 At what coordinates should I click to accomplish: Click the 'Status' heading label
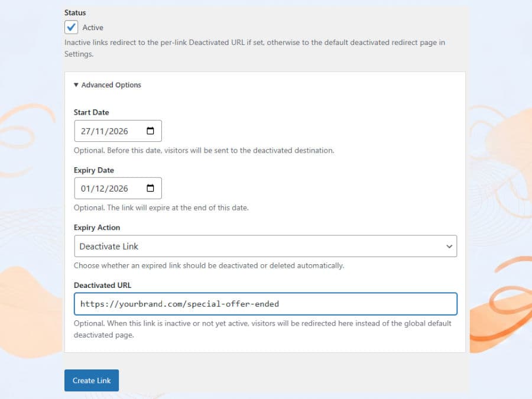coord(75,13)
